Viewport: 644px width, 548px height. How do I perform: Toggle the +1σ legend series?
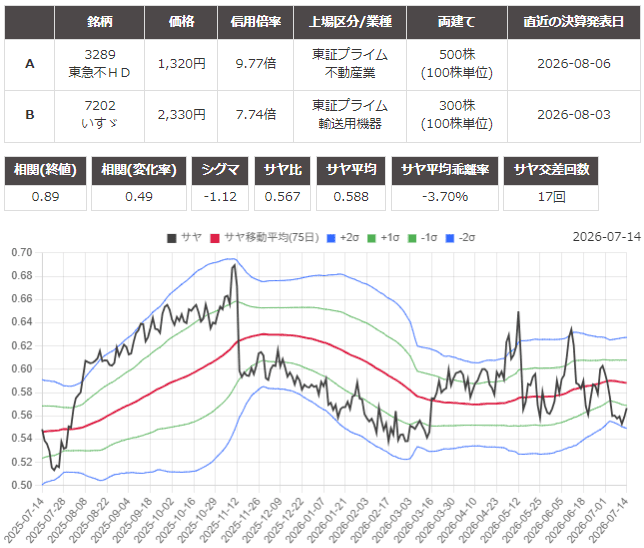(x=383, y=238)
